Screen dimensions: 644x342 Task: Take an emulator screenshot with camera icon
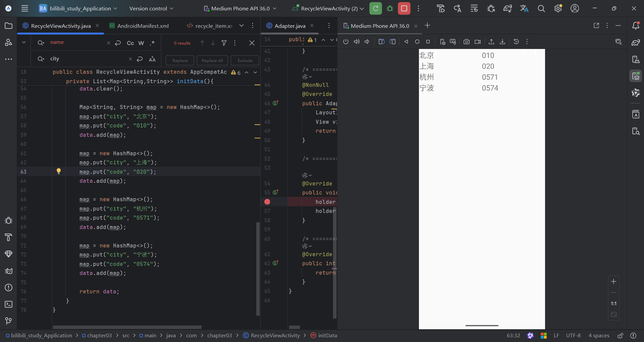(x=466, y=42)
